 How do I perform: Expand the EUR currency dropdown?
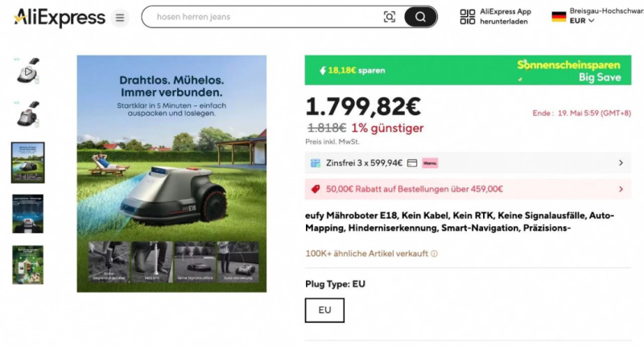582,21
